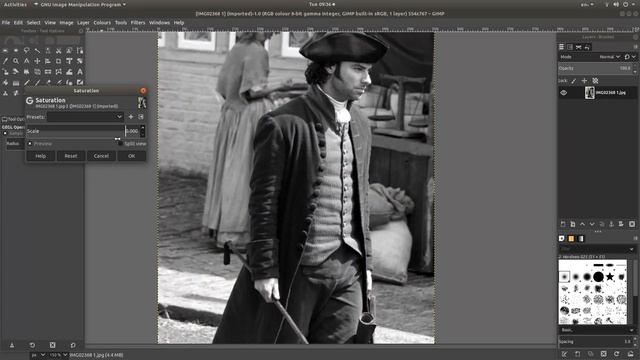
Task: Switch to the Channels tab
Action: click(x=570, y=47)
